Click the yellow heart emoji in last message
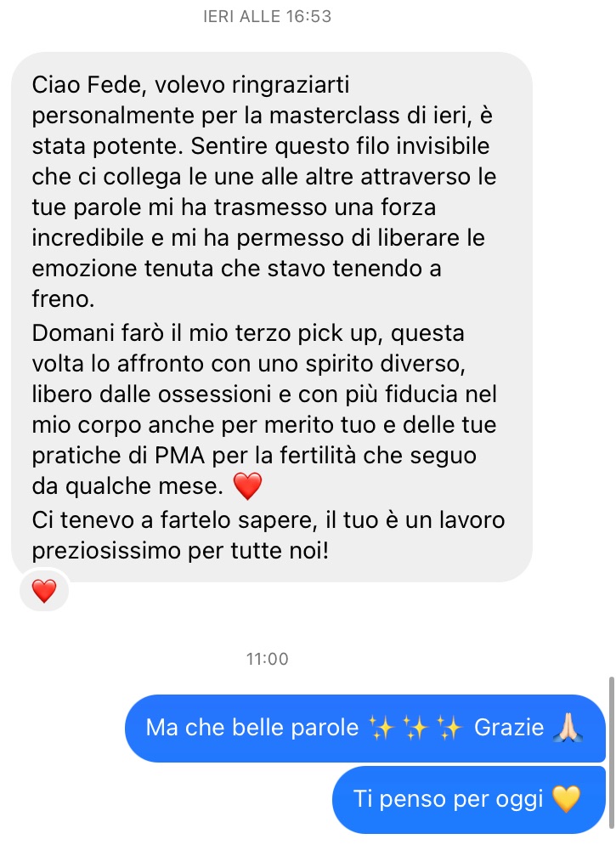The image size is (616, 845). tap(567, 798)
